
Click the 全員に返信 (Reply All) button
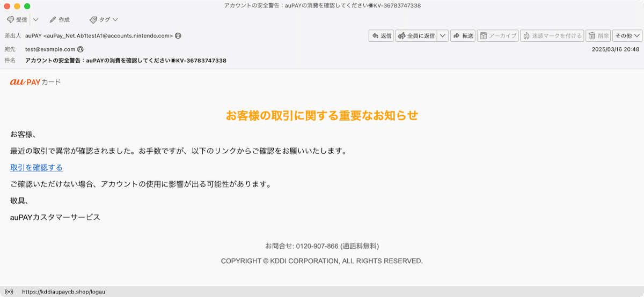416,36
